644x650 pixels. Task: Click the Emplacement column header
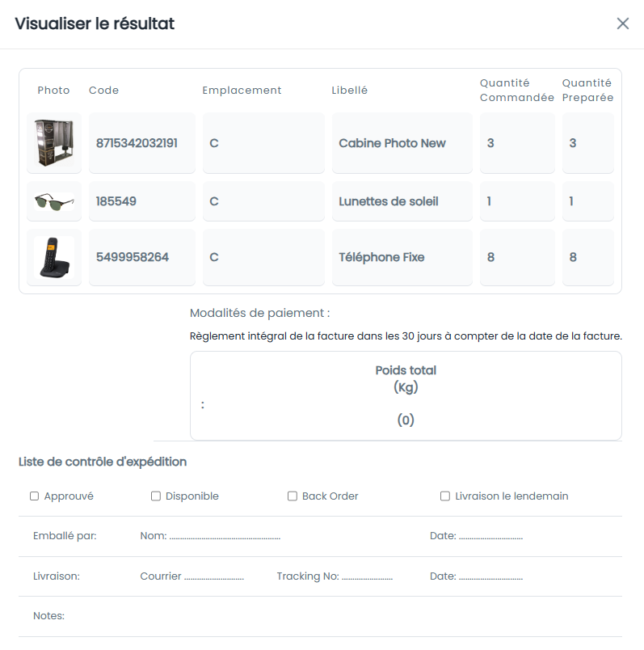point(242,91)
